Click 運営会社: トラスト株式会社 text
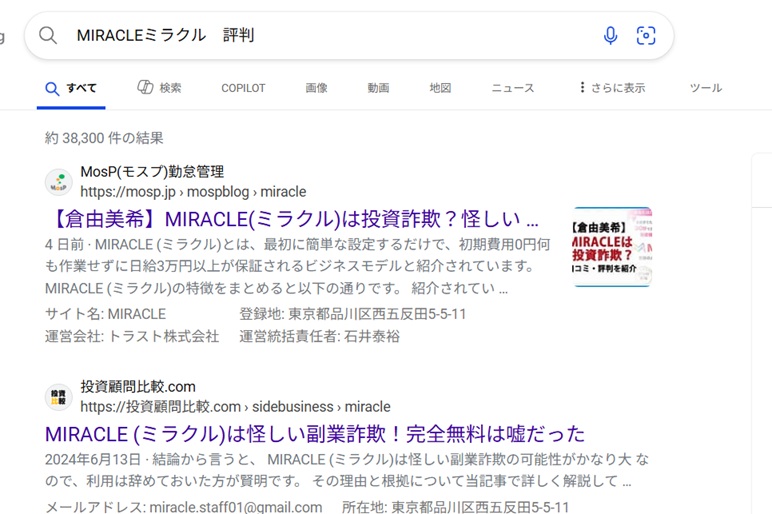The height and width of the screenshot is (514, 772). point(132,336)
